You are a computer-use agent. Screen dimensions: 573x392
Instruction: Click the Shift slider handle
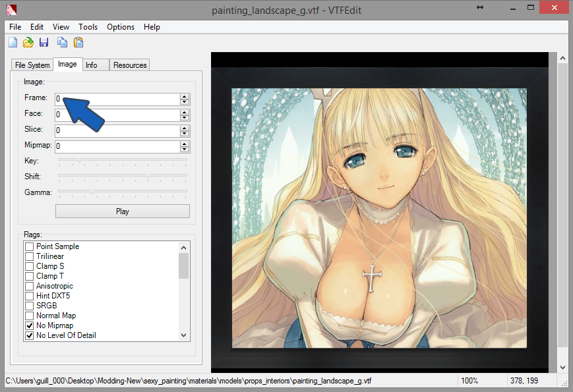[x=148, y=176]
